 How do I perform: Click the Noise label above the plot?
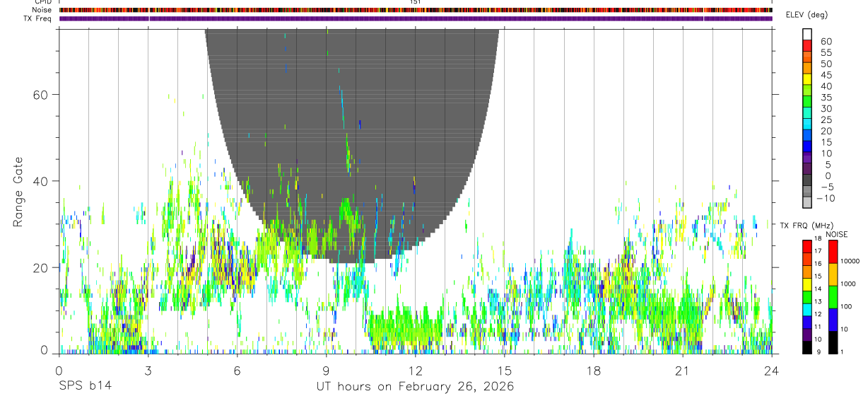pyautogui.click(x=43, y=10)
